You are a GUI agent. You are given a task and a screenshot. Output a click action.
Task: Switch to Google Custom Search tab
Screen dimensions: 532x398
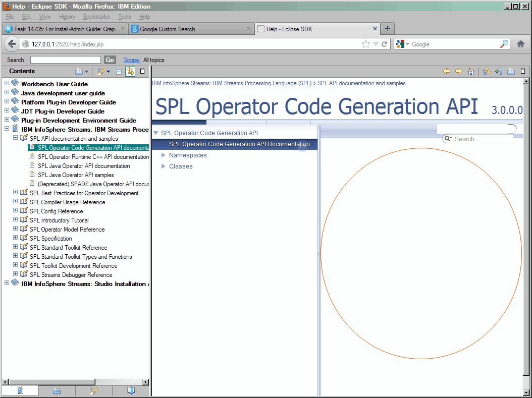(191, 29)
